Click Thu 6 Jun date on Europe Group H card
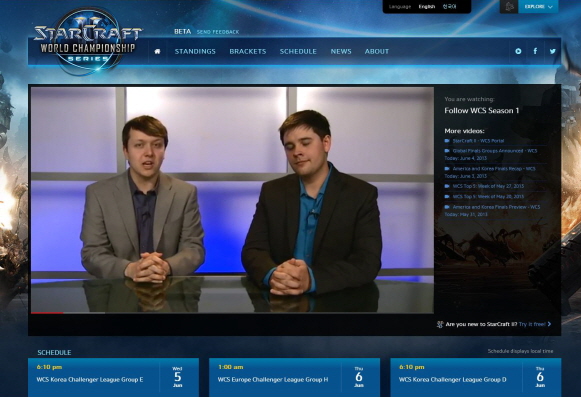 pos(359,377)
